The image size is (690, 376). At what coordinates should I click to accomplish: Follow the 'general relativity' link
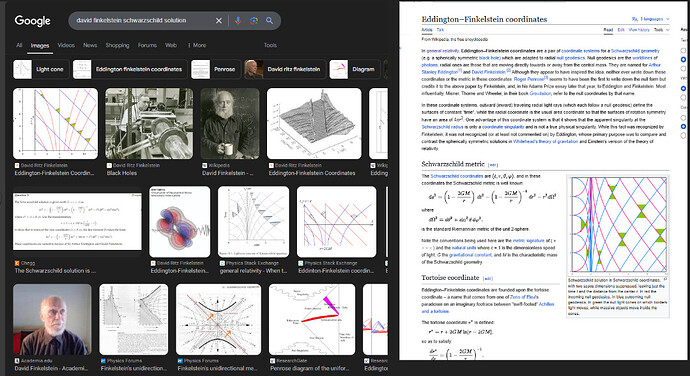pyautogui.click(x=443, y=51)
